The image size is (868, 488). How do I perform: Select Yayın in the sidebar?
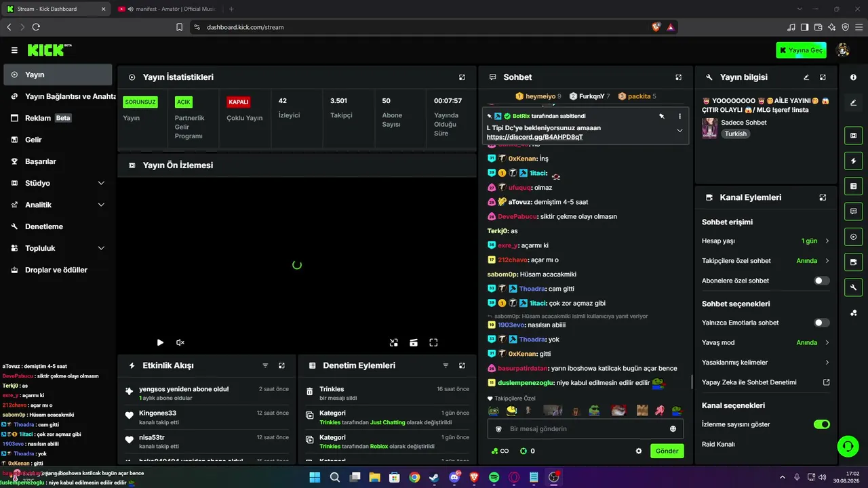coord(58,75)
